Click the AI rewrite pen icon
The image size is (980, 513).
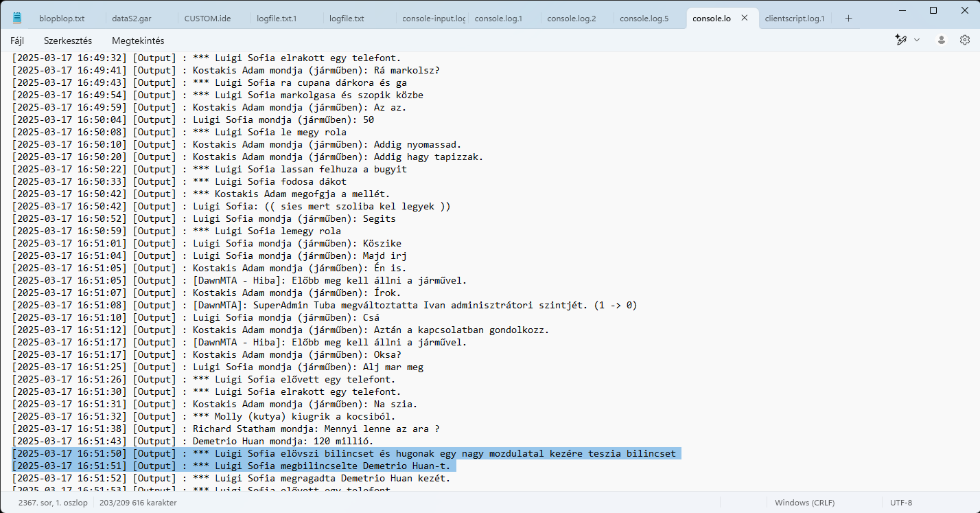[901, 40]
